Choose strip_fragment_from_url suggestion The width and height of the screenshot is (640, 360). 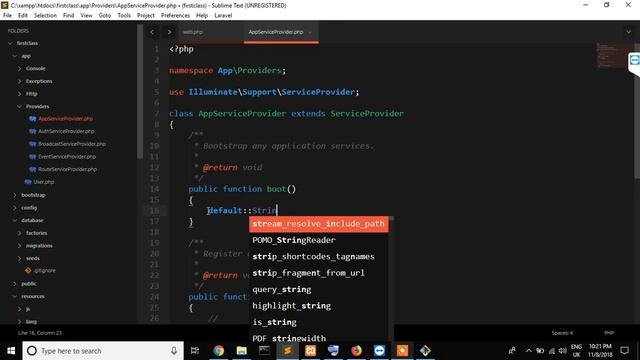[x=318, y=273]
